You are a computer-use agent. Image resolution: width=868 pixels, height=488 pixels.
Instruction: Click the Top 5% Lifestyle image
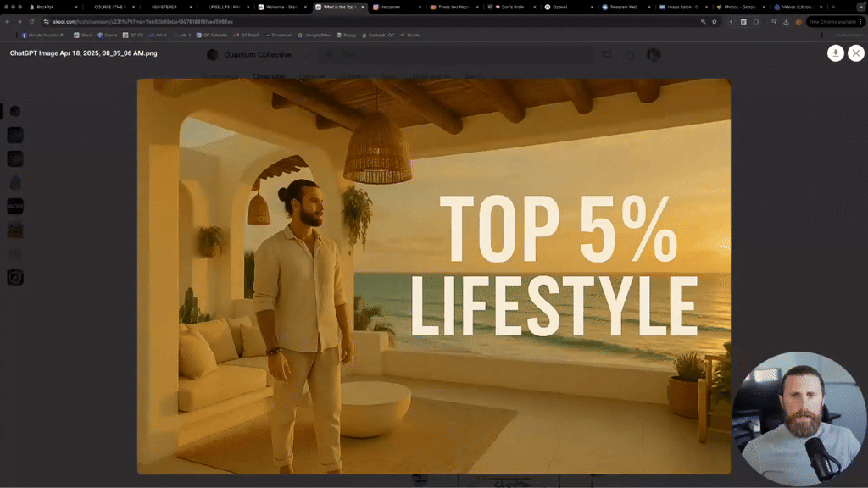[434, 276]
